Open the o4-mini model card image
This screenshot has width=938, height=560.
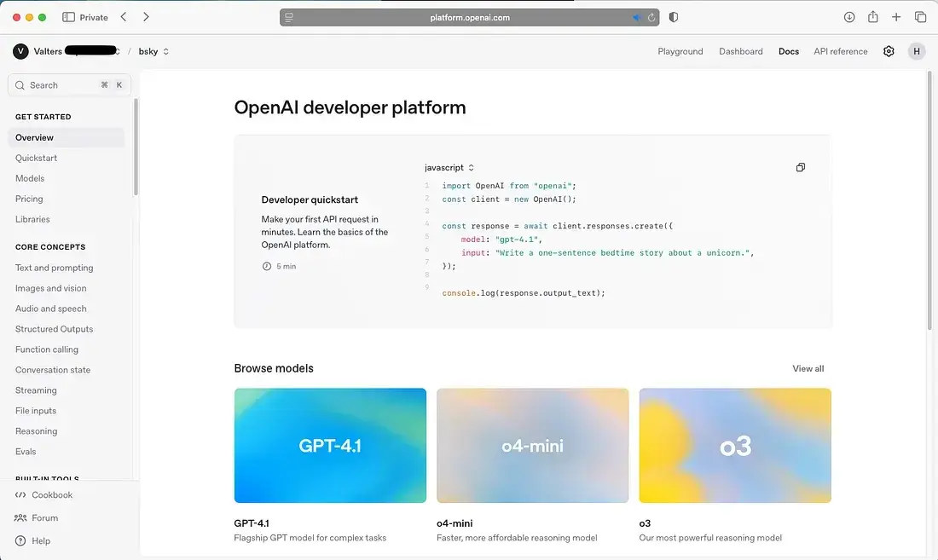click(x=532, y=445)
